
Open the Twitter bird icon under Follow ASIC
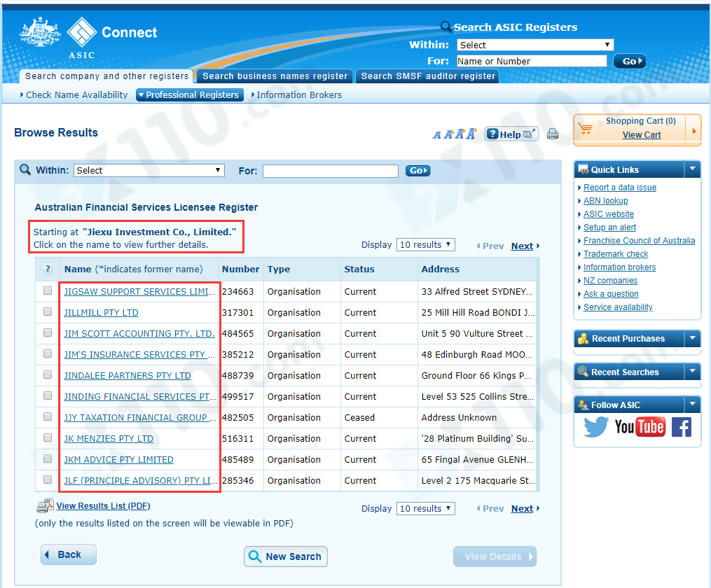[x=596, y=426]
